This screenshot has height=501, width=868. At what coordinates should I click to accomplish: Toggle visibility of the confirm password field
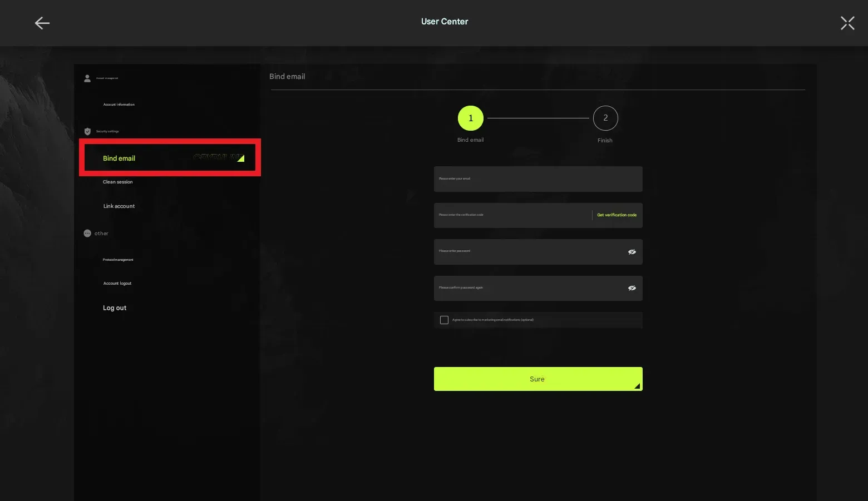point(632,288)
